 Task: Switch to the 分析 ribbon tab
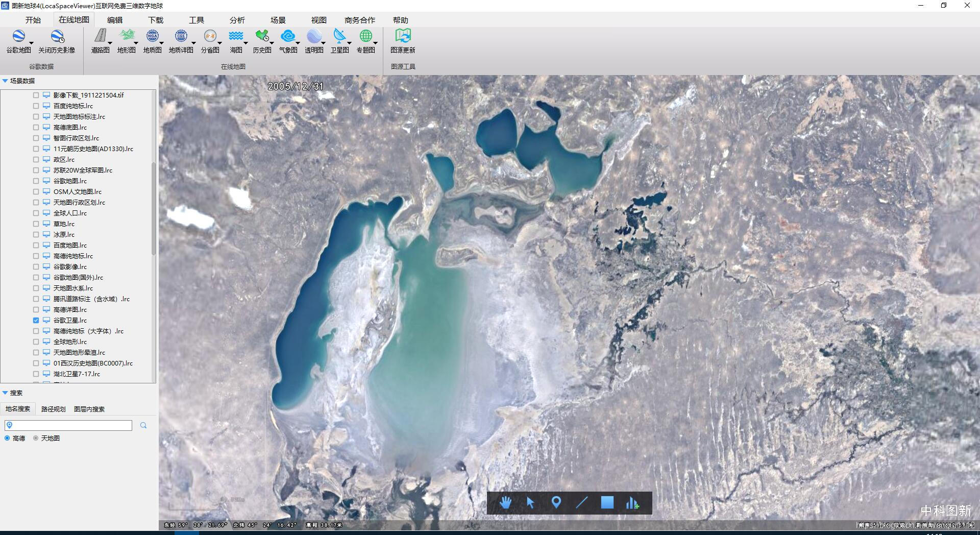(237, 20)
